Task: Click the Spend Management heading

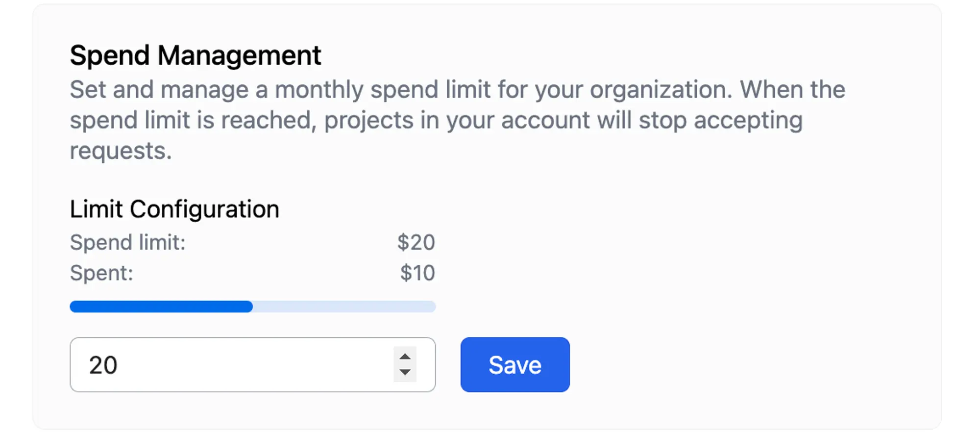Action: [196, 54]
